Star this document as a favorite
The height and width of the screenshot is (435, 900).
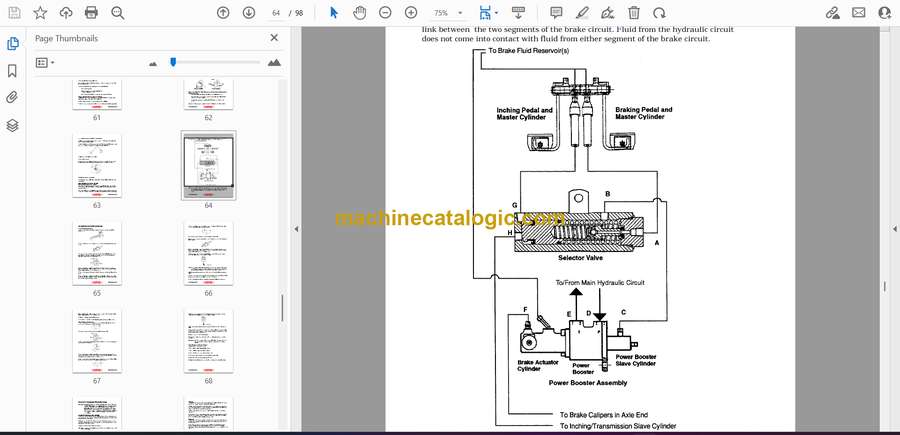40,13
